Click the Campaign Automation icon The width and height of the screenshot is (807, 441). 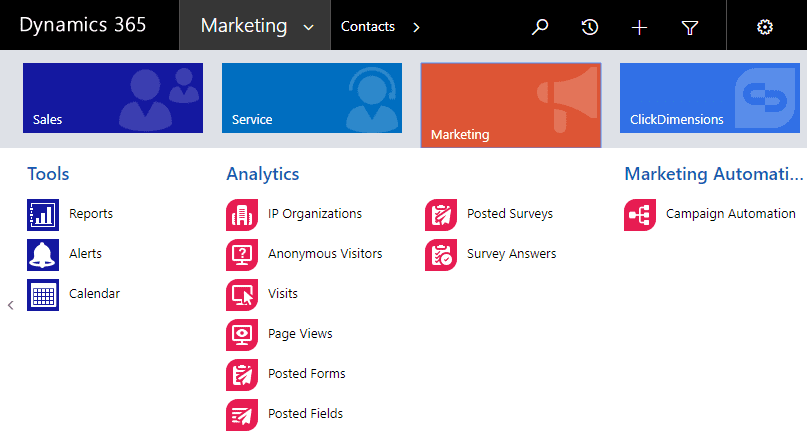tap(640, 215)
